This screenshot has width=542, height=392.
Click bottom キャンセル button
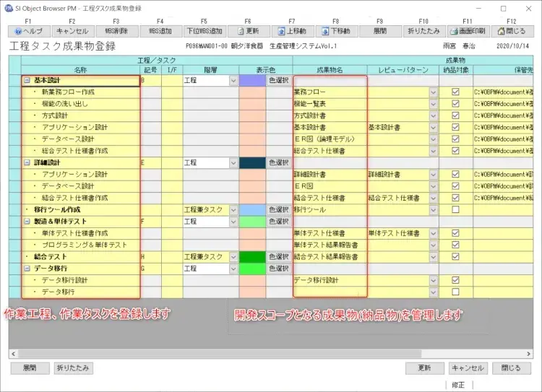(468, 368)
